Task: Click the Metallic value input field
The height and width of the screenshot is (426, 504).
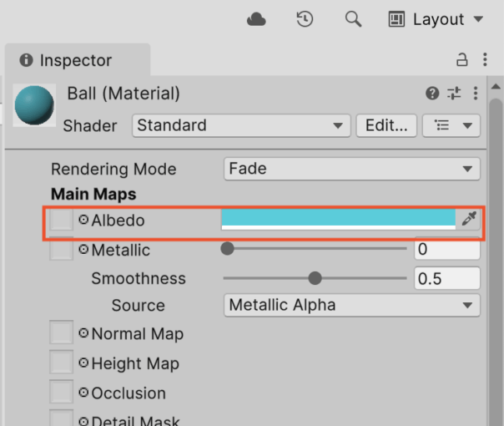Action: tap(447, 249)
